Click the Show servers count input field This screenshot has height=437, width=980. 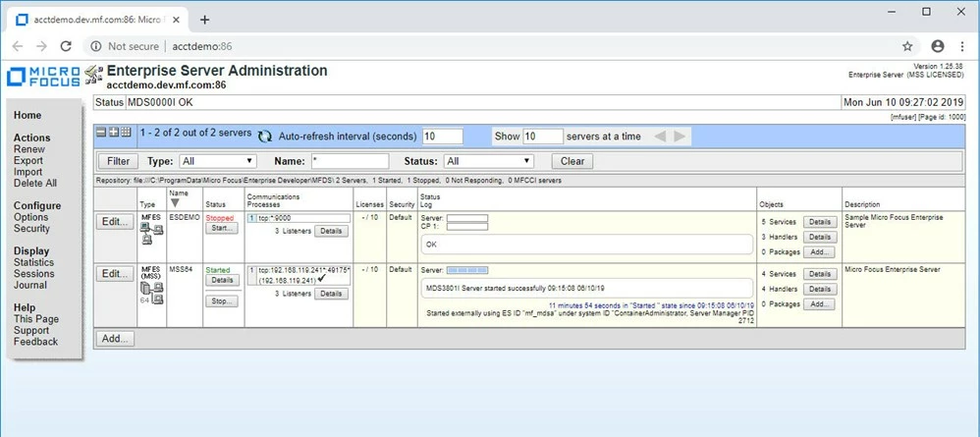543,137
